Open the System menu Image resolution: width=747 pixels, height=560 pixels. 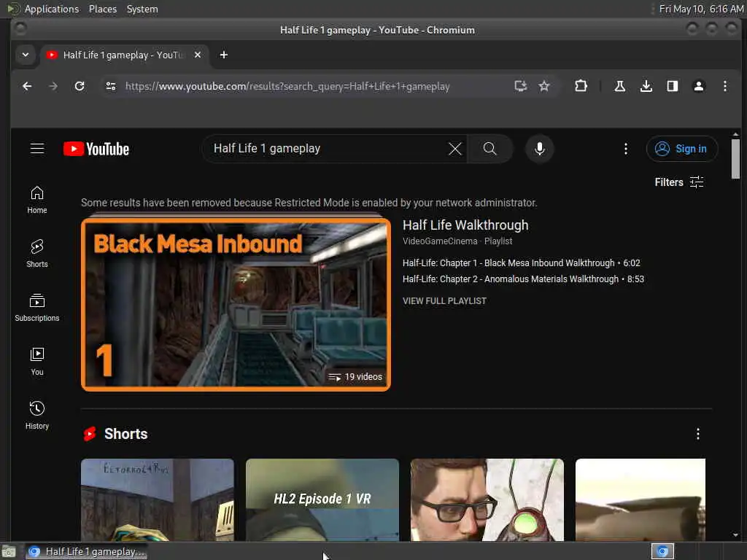click(x=142, y=9)
